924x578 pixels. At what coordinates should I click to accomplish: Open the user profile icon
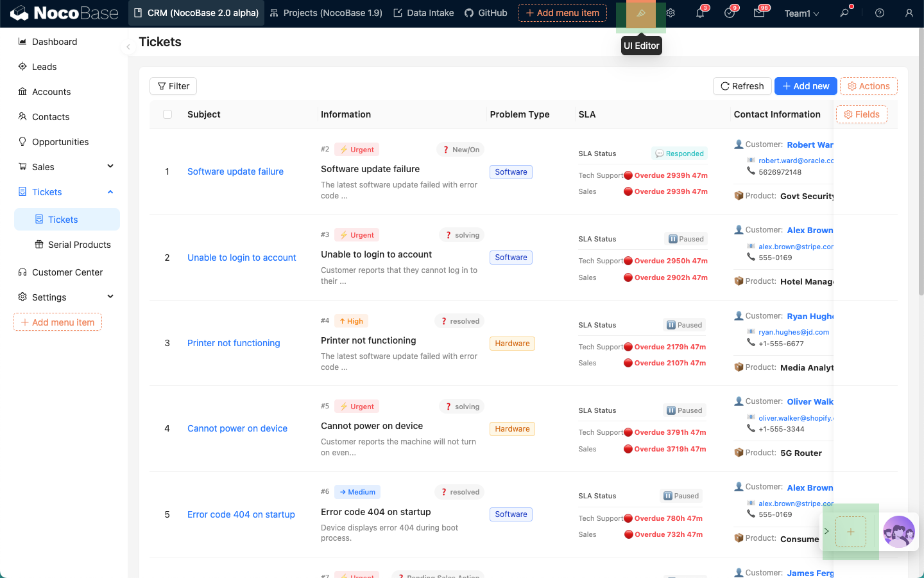point(909,13)
